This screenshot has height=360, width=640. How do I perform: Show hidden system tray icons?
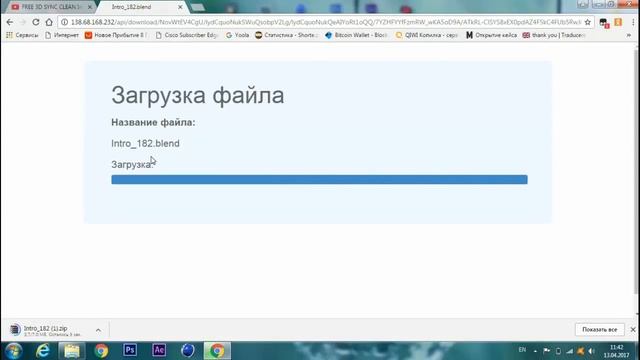click(535, 351)
